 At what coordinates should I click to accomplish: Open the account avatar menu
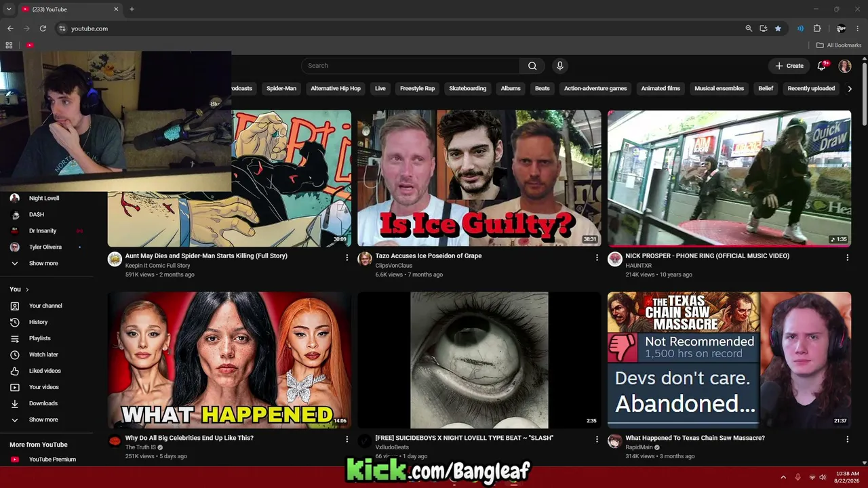pyautogui.click(x=845, y=66)
